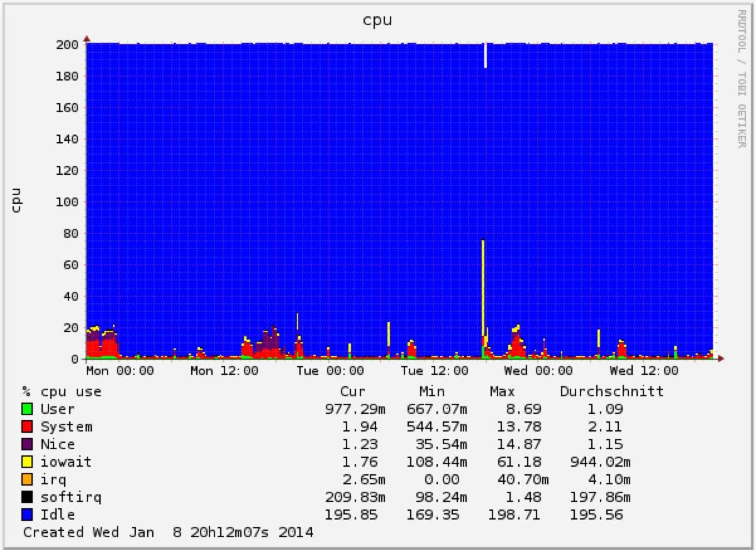This screenshot has height=551, width=756.
Task: Click User maximum value 8.69
Action: coord(523,409)
